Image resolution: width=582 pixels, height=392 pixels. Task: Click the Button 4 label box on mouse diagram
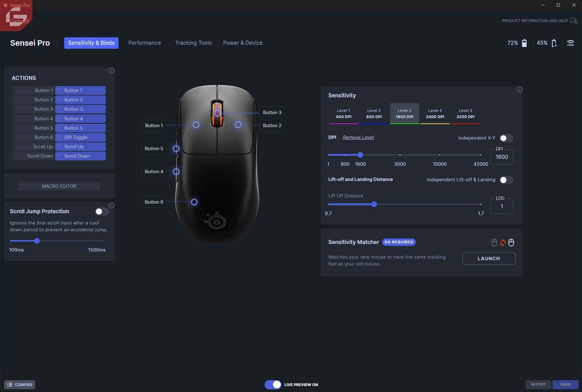pos(154,172)
